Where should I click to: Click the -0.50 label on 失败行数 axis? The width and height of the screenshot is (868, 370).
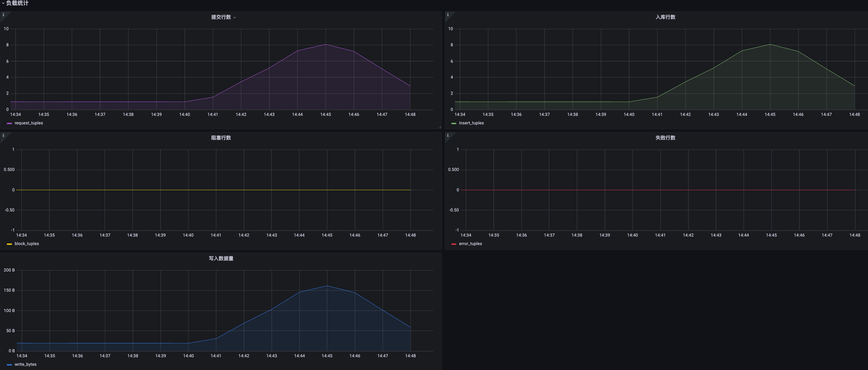454,210
